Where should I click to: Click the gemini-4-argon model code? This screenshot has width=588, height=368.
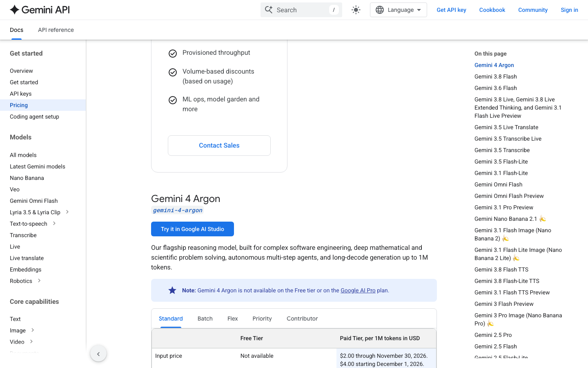178,210
